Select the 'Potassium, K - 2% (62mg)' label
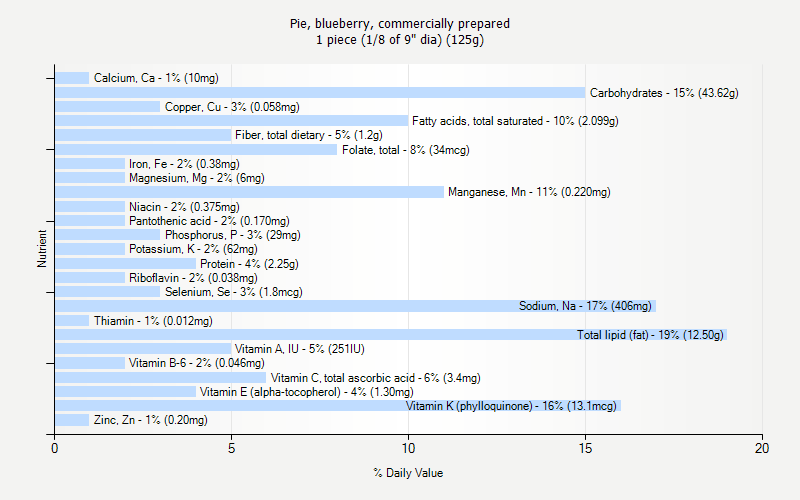 (x=193, y=249)
